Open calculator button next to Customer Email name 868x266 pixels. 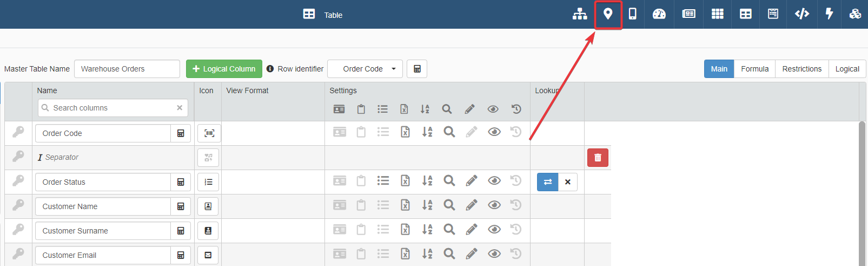tap(181, 255)
